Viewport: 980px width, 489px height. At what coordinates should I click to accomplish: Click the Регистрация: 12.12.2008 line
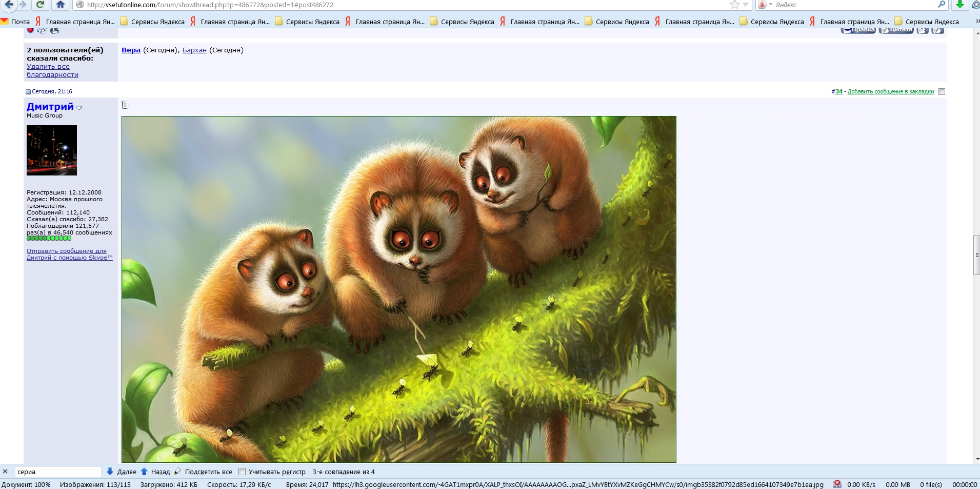click(64, 192)
